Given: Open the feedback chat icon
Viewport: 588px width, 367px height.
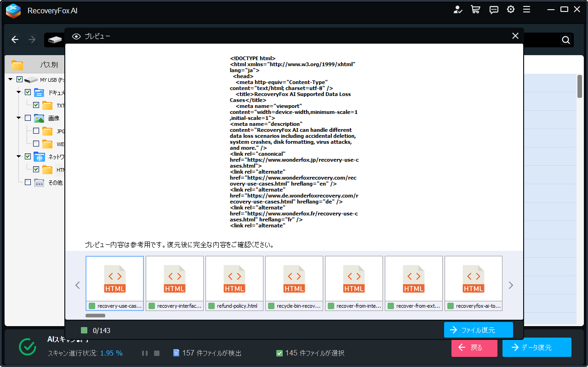Looking at the screenshot, I should 494,10.
